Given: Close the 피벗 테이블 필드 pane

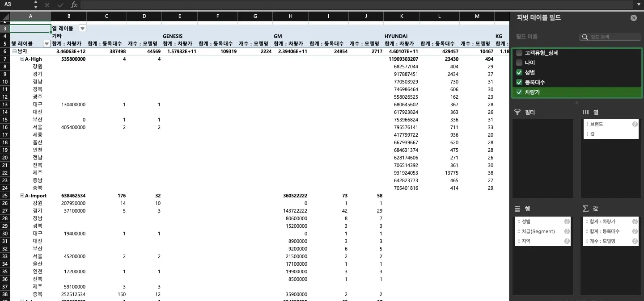Looking at the screenshot, I should point(634,18).
